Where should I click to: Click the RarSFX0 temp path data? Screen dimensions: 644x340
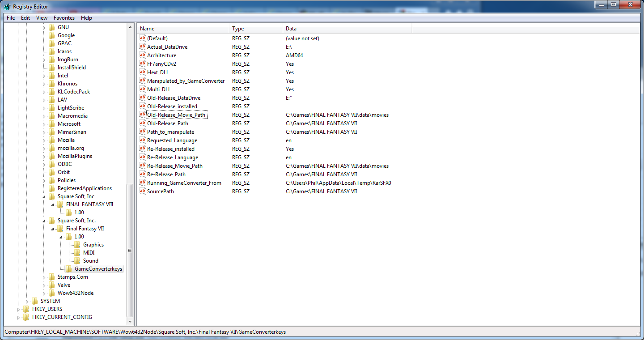point(339,183)
